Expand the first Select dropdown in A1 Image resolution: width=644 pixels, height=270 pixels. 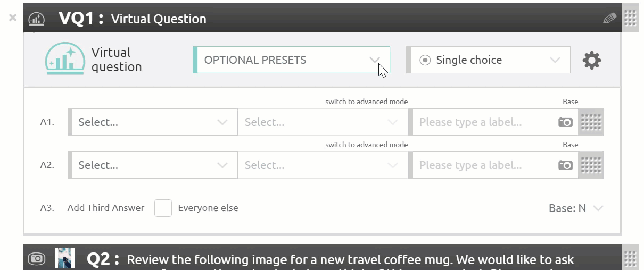(x=153, y=122)
